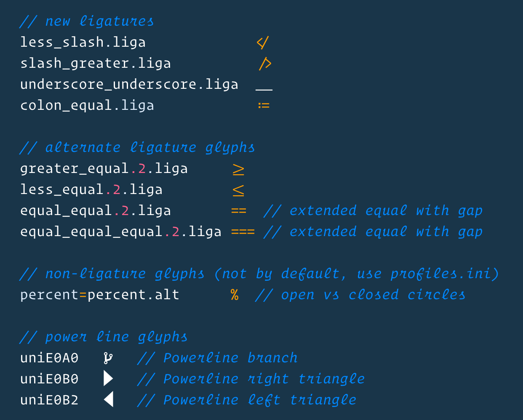Click the comment '// new ligatures'
This screenshot has height=420, width=523.
pos(86,21)
